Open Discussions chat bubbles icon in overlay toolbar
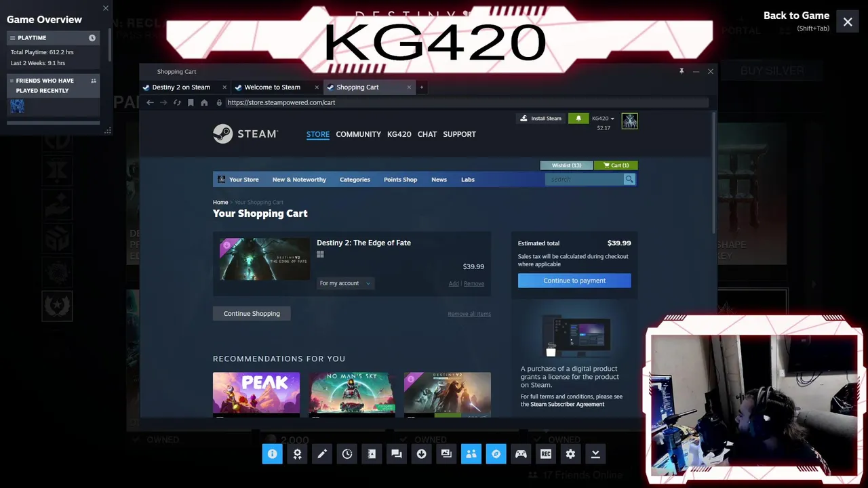The image size is (868, 488). (397, 454)
